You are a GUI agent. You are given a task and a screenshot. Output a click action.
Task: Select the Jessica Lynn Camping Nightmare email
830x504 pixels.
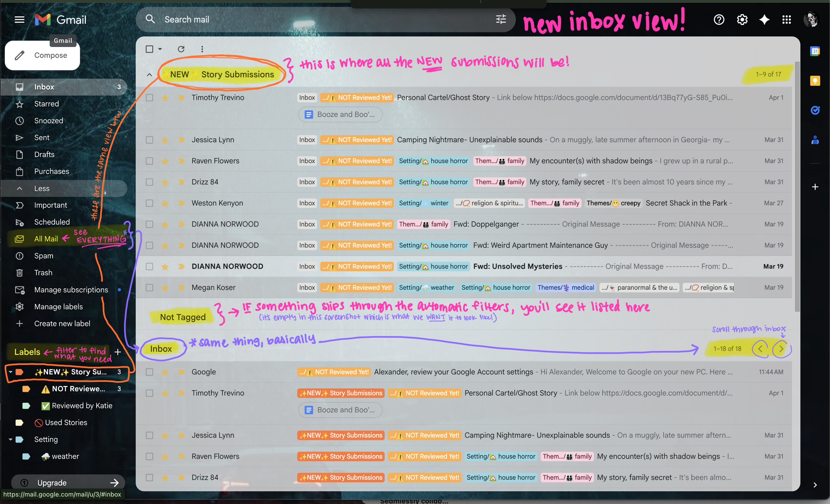pyautogui.click(x=149, y=140)
